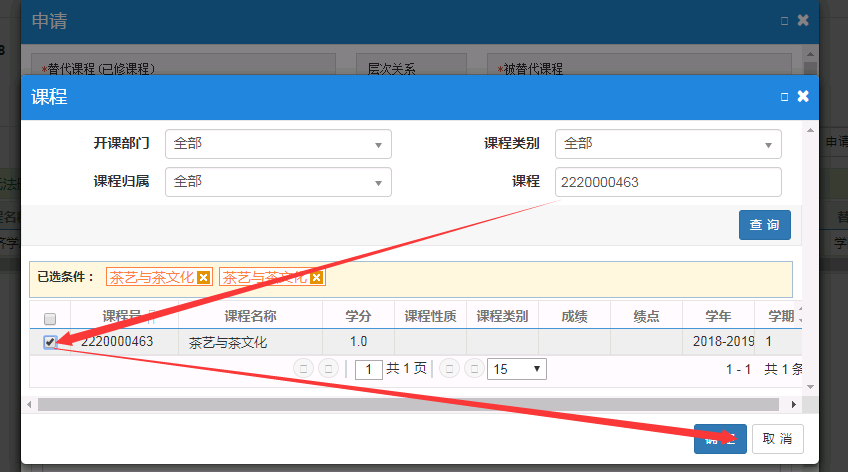Open the 开课部门 dropdown

coord(278,144)
